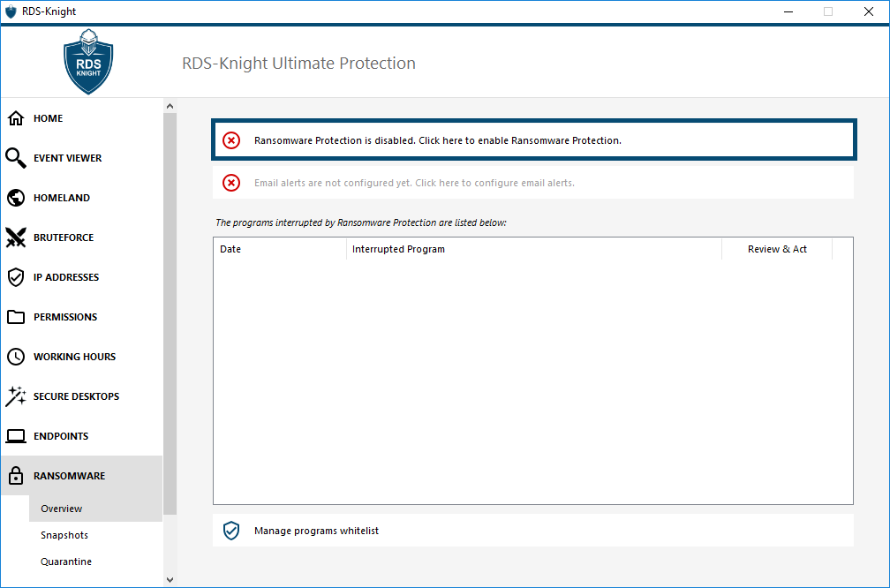The width and height of the screenshot is (890, 588).
Task: Click the IP Addresses shield icon
Action: tap(16, 277)
